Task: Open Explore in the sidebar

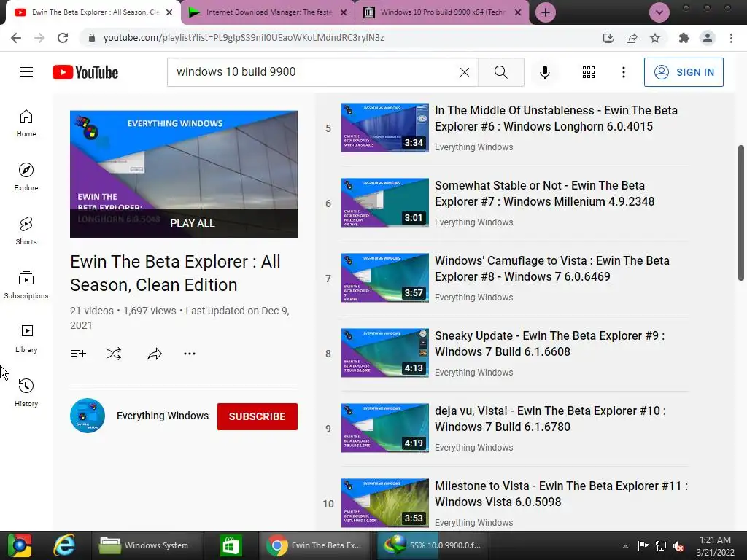Action: 26,177
